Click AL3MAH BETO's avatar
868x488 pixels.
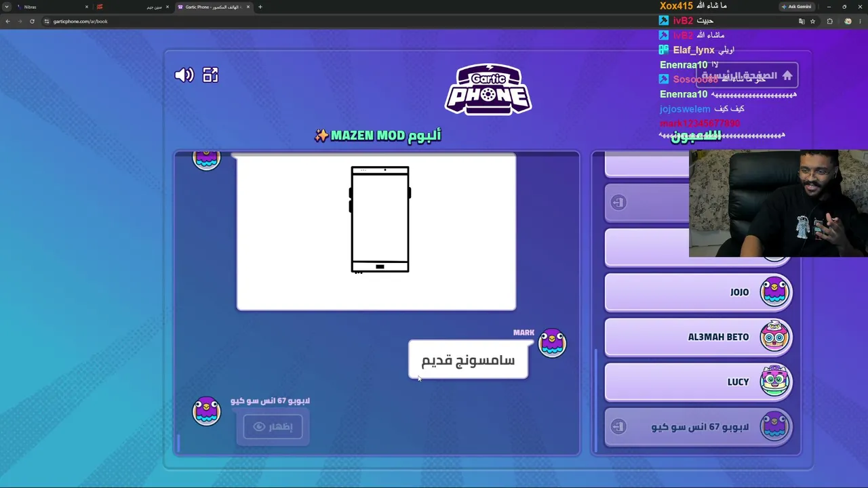tap(774, 336)
